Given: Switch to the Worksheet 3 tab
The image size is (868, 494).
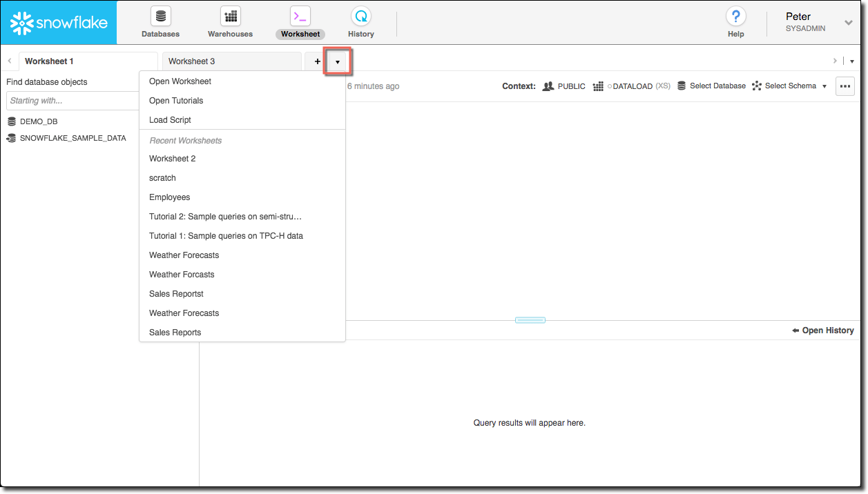Looking at the screenshot, I should [x=232, y=61].
